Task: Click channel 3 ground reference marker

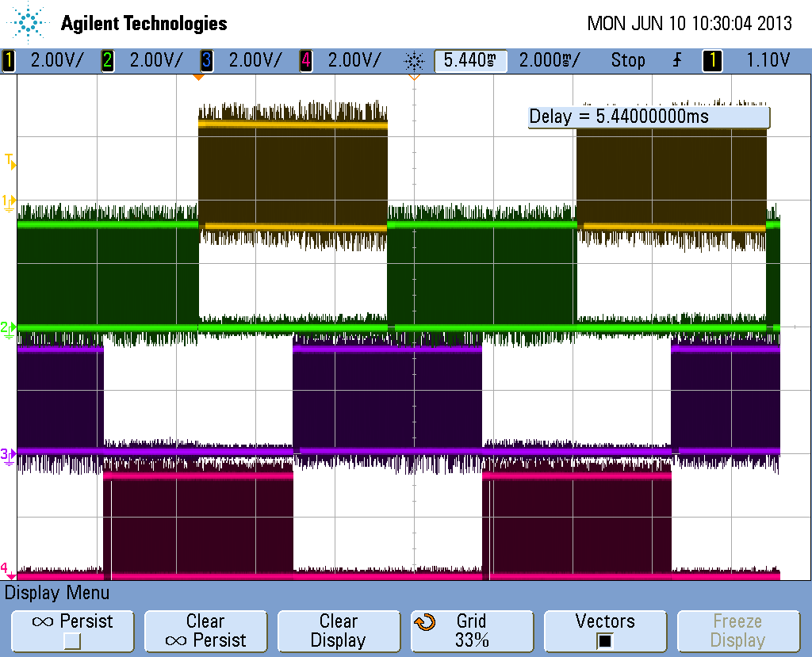Action: tap(8, 456)
